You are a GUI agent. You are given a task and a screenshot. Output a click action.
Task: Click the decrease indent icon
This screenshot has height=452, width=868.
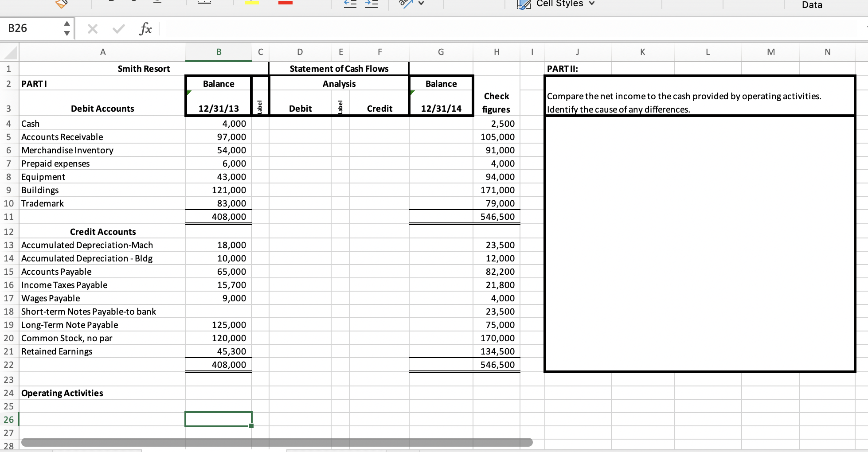(x=350, y=4)
